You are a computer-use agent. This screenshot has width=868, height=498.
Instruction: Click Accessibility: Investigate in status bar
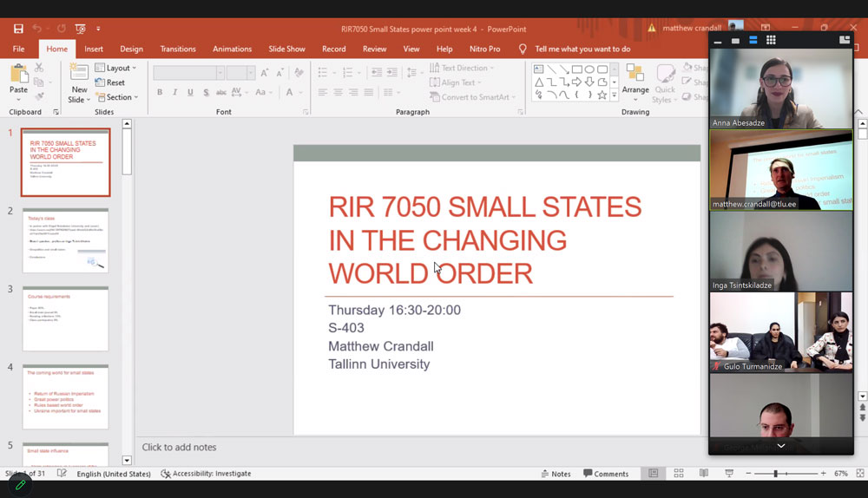[x=206, y=474]
